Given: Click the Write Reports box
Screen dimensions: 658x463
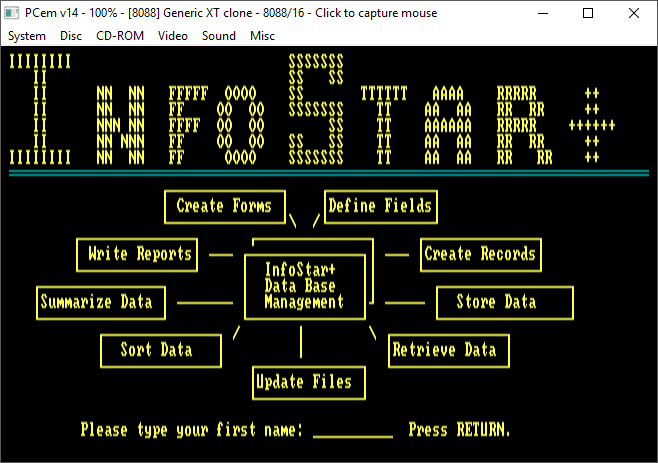Looking at the screenshot, I should point(137,255).
